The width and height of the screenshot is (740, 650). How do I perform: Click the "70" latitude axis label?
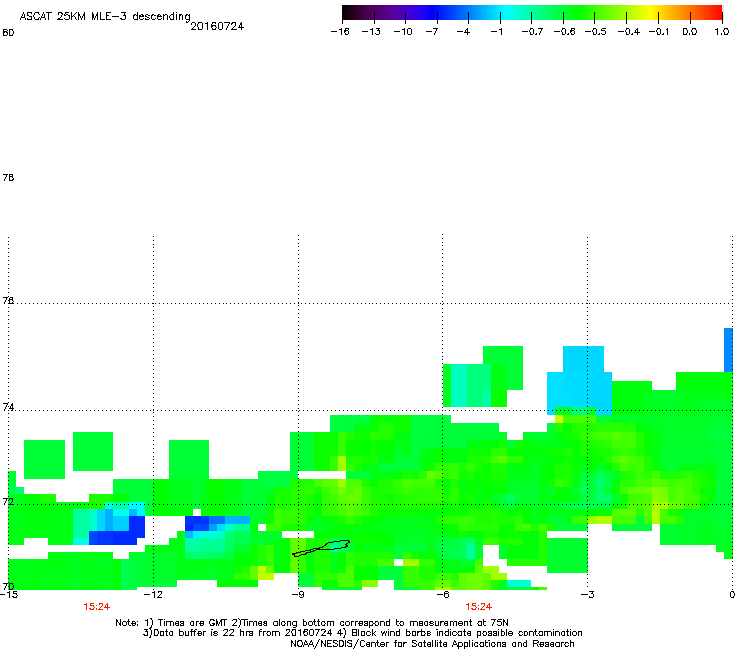pyautogui.click(x=8, y=586)
